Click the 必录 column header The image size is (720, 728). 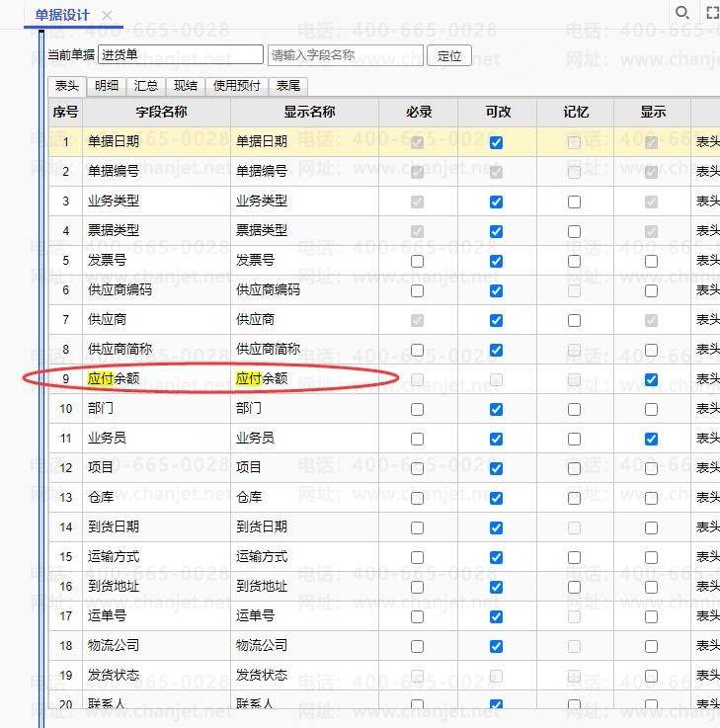(418, 112)
